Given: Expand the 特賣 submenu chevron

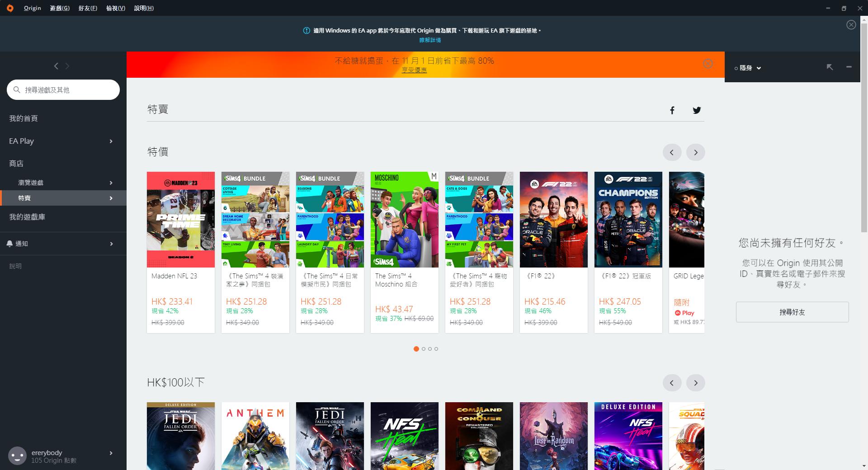Looking at the screenshot, I should coord(111,198).
